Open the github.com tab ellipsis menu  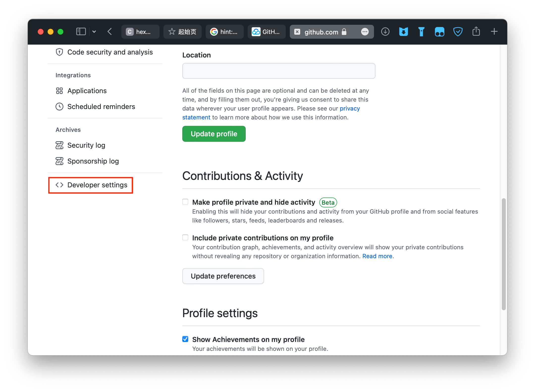pos(365,32)
